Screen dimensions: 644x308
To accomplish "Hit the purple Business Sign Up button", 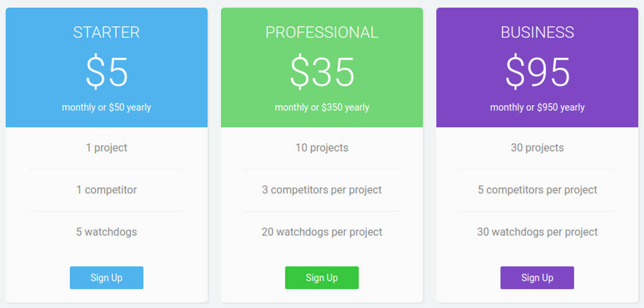I will pyautogui.click(x=537, y=278).
